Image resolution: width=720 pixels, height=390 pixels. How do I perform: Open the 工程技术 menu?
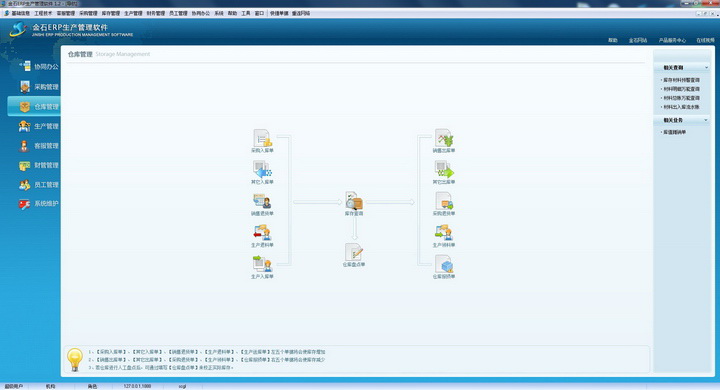(43, 13)
